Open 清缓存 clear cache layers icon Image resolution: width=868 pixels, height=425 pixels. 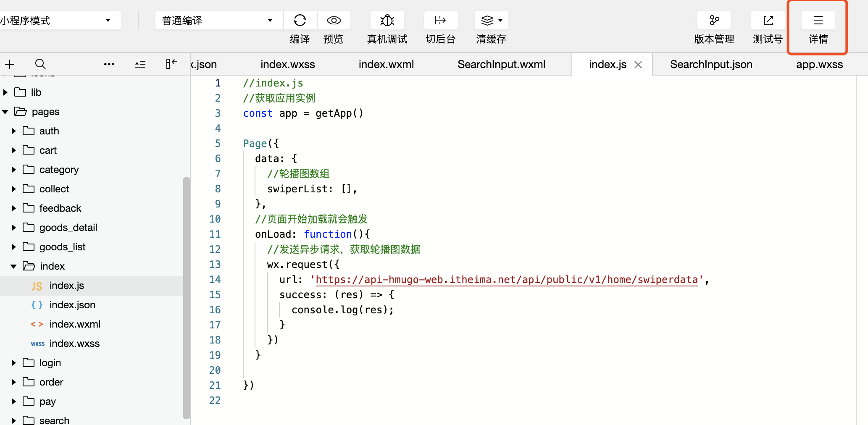point(491,20)
